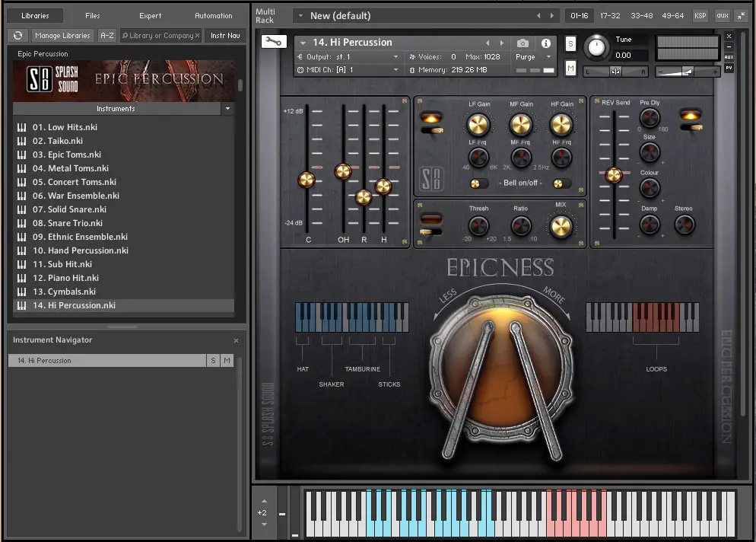
Task: Open instrument edit mode with wrench icon
Action: click(274, 42)
